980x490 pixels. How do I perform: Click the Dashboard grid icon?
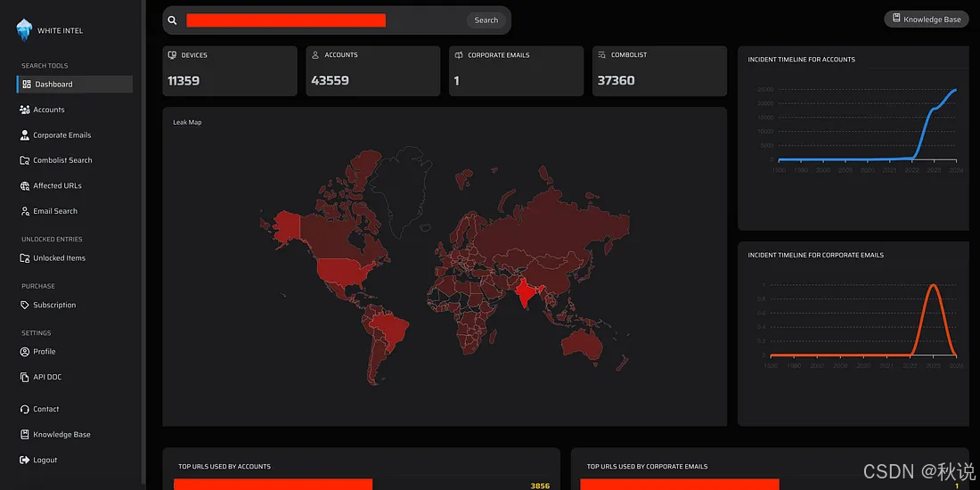[x=26, y=85]
